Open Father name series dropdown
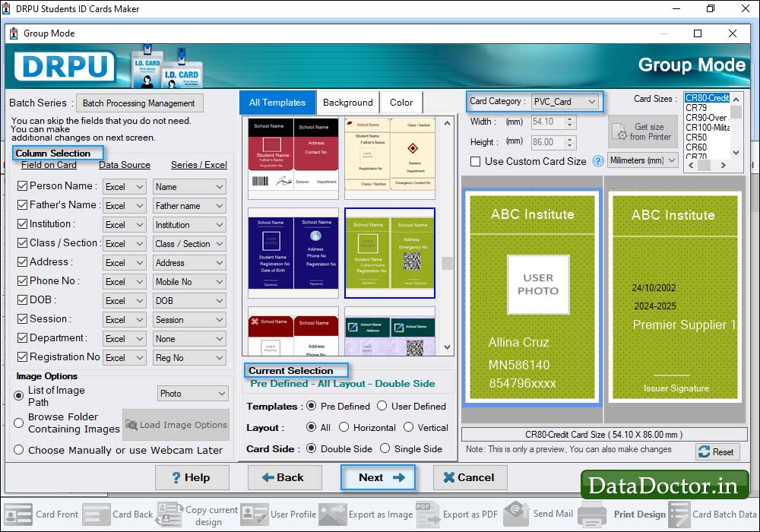760x532 pixels. click(x=189, y=206)
